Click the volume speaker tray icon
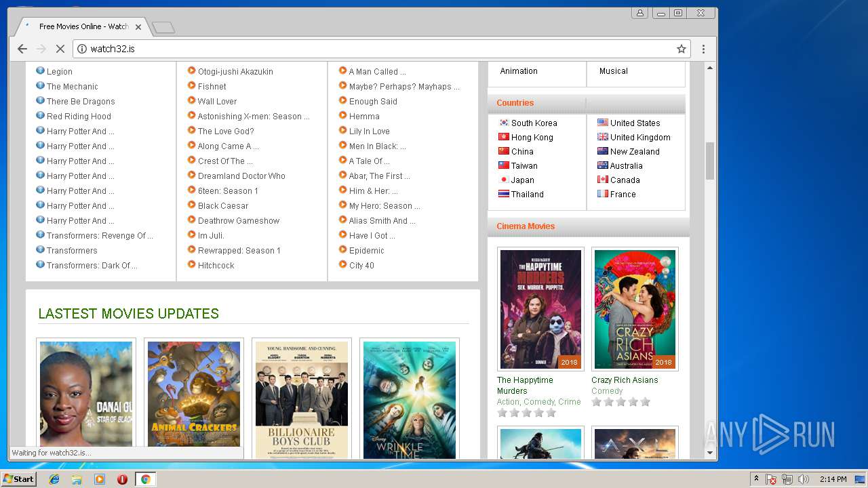Viewport: 868px width, 488px height. (804, 479)
